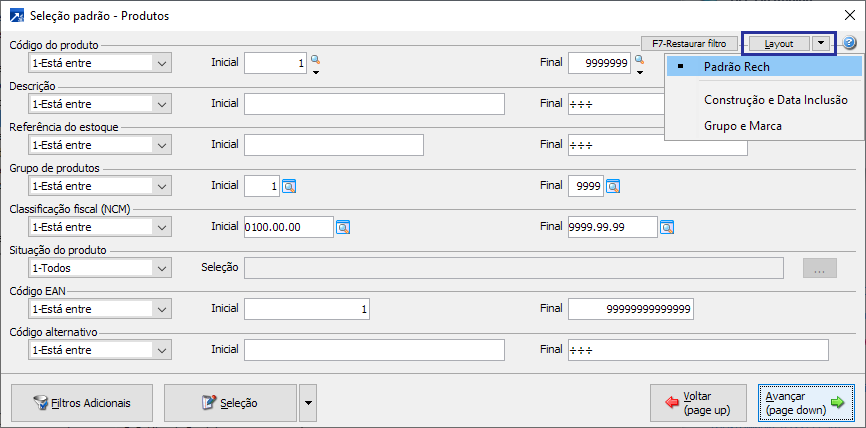Click the help question mark icon
Image resolution: width=866 pixels, height=428 pixels.
pyautogui.click(x=850, y=44)
